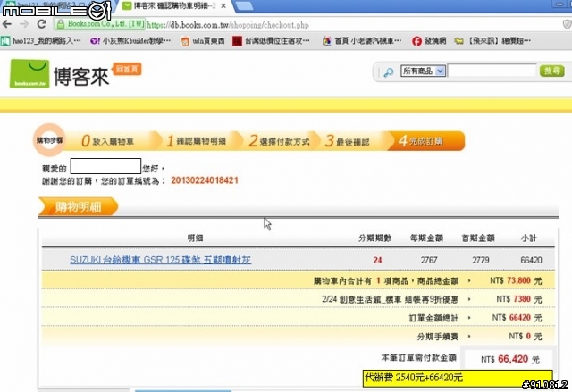The width and height of the screenshot is (572, 392).
Task: Click the 2/24 創意生活館 discount label
Action: click(390, 299)
